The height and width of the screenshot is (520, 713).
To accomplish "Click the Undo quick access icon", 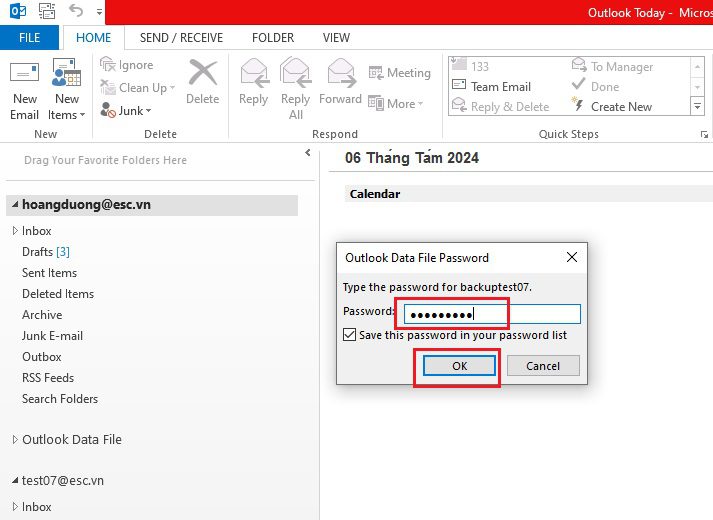I will coord(76,10).
